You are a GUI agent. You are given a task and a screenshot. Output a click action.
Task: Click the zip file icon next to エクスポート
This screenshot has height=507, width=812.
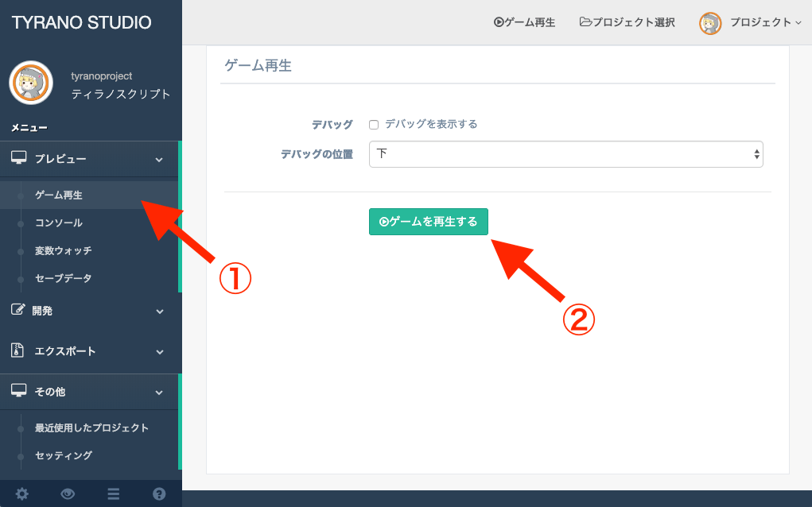tap(17, 350)
